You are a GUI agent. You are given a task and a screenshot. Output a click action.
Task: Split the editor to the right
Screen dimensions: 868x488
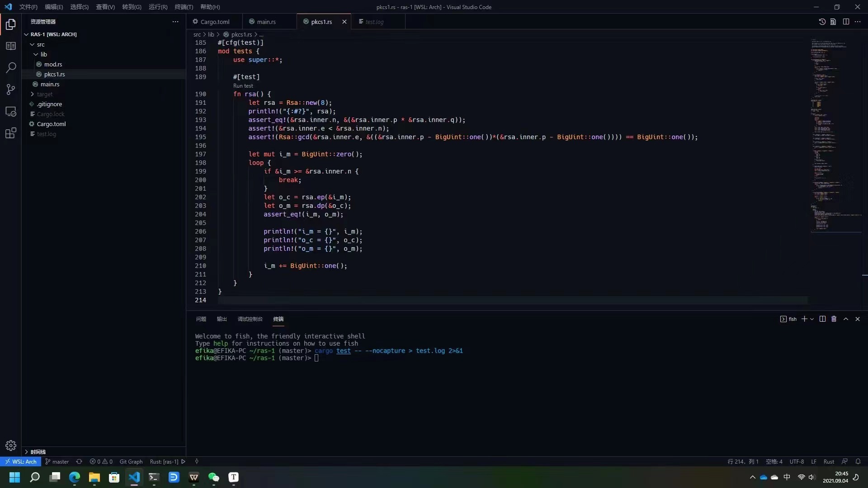point(846,22)
